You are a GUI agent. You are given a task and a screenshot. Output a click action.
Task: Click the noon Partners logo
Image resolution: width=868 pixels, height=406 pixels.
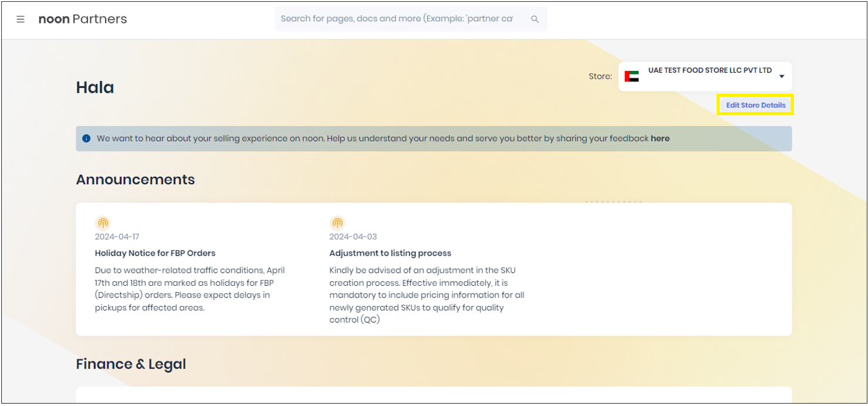click(x=83, y=19)
